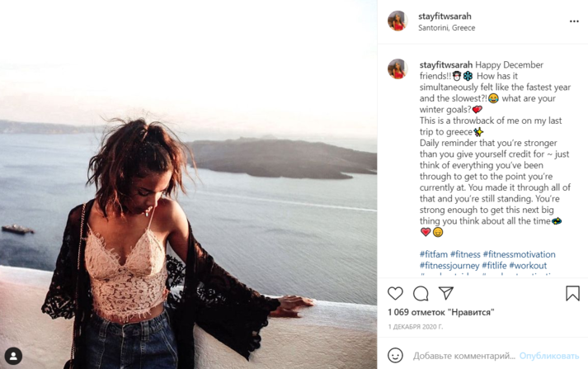This screenshot has height=369, width=588.
Task: Click the avatar beside the caption
Action: tap(397, 69)
